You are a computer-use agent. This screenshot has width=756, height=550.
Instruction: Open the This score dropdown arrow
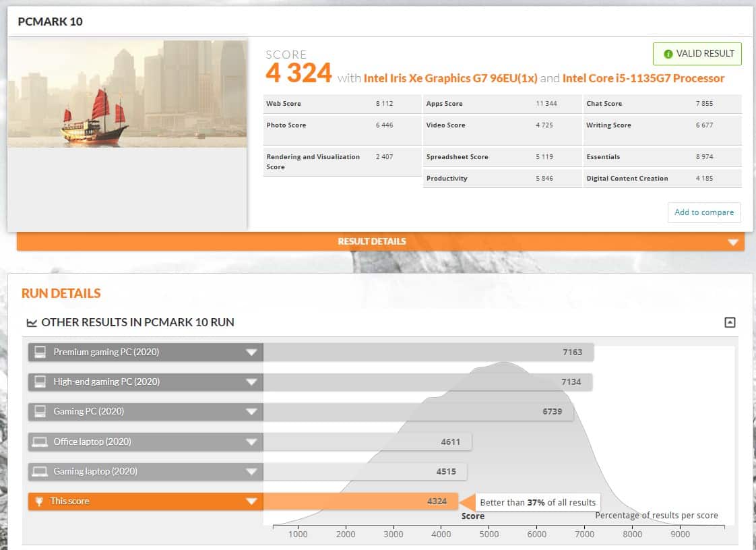[x=251, y=501]
